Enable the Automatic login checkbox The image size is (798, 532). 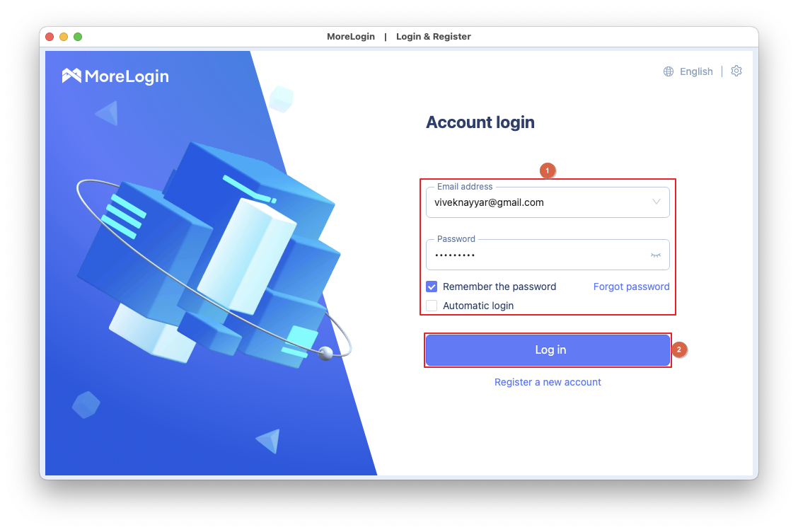coord(432,306)
